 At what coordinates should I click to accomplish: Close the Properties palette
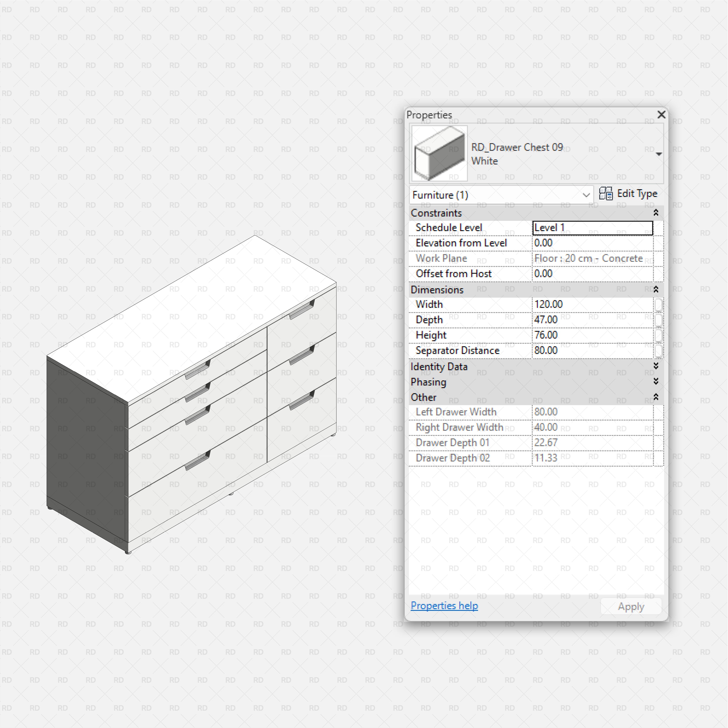pyautogui.click(x=661, y=115)
